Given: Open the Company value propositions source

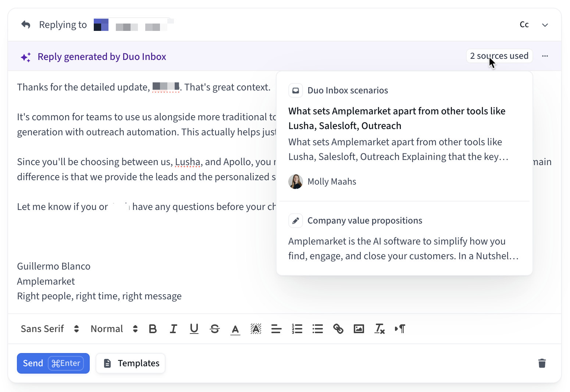Looking at the screenshot, I should [365, 221].
